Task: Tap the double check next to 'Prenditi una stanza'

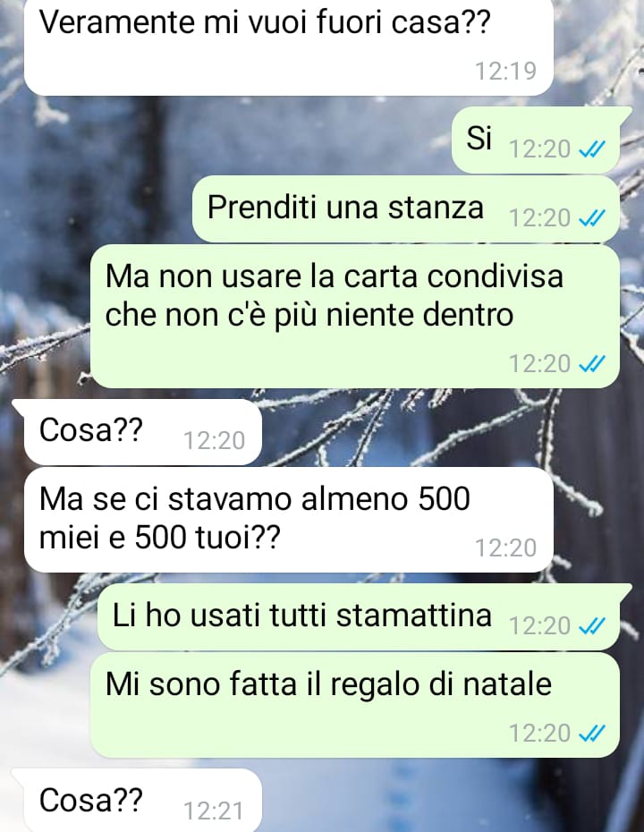Action: pos(591,218)
